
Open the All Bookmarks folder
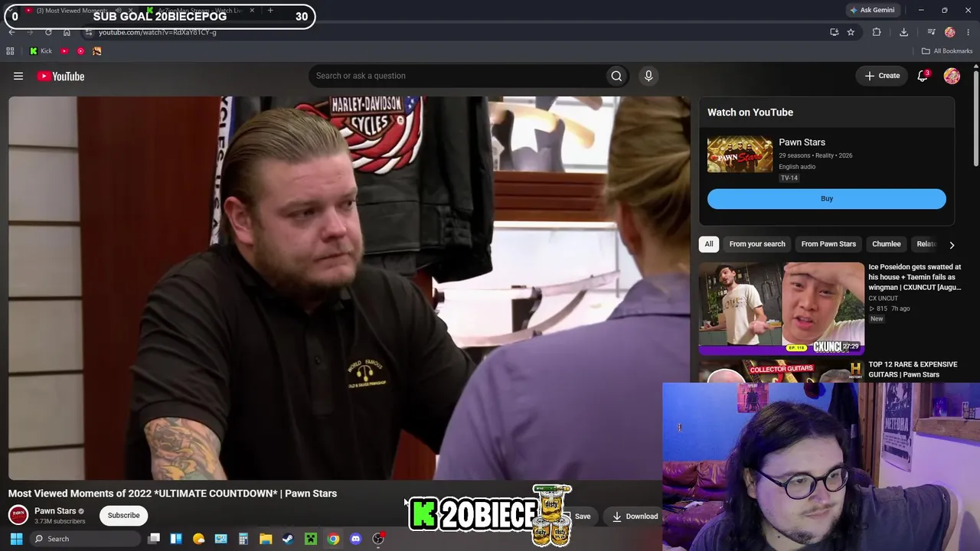pos(947,51)
